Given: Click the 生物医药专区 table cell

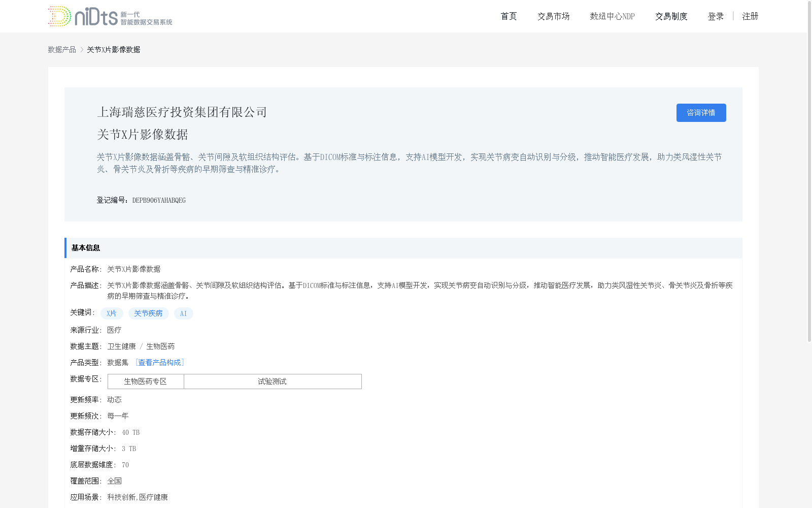Looking at the screenshot, I should (146, 382).
